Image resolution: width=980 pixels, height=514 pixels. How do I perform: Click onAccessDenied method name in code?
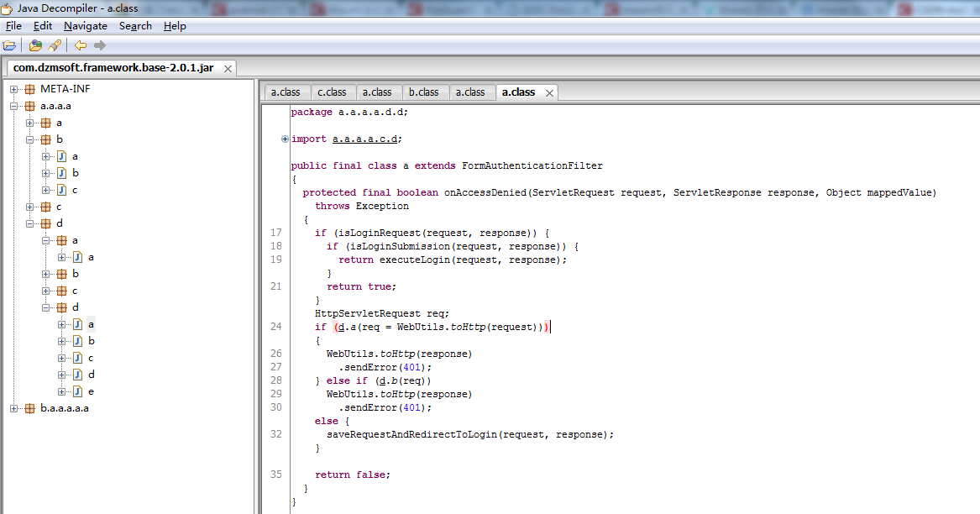pos(485,193)
